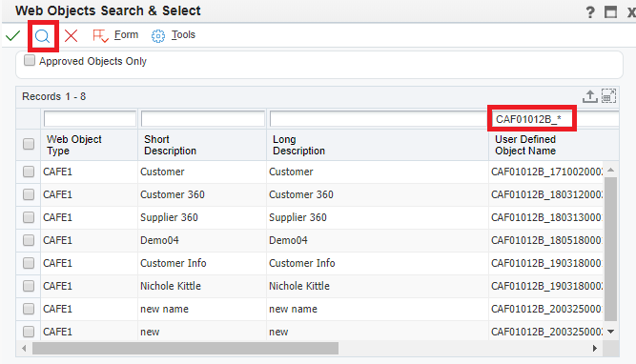Click the export grid data icon
The image size is (636, 364).
click(590, 96)
